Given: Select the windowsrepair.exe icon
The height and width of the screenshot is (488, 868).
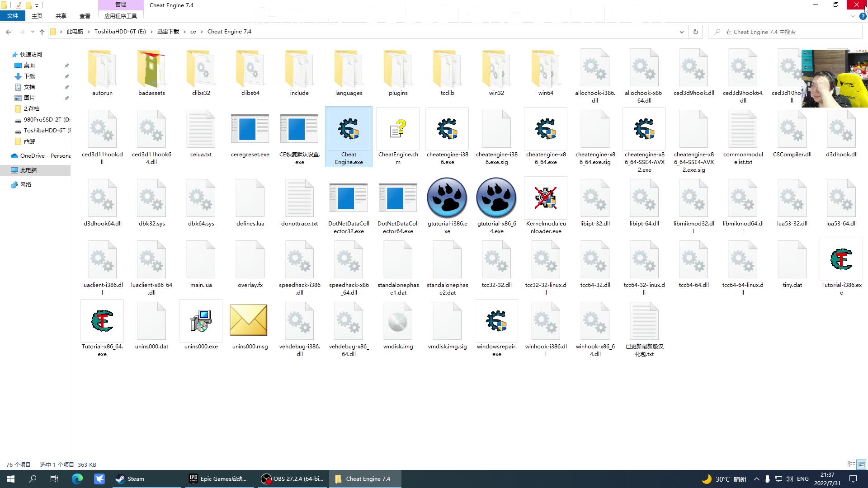Looking at the screenshot, I should 496,321.
